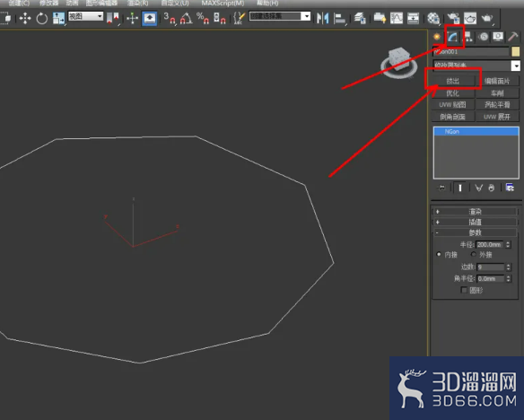
Task: Switch to the Motion panel tab
Action: coord(483,37)
